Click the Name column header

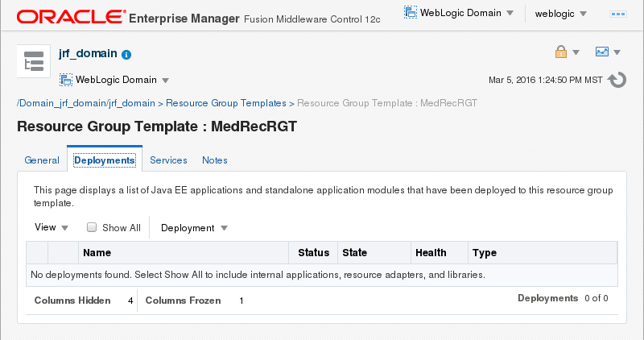pos(97,253)
